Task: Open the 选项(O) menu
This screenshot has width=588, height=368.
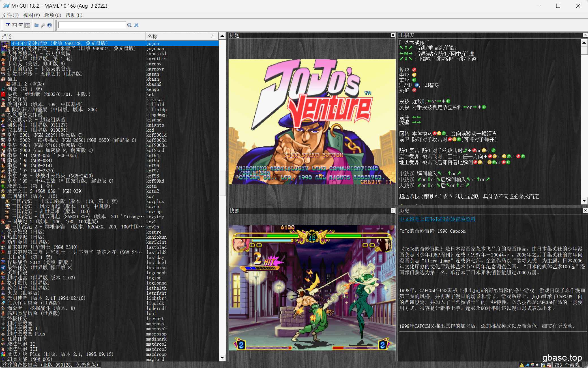Action: (x=53, y=15)
